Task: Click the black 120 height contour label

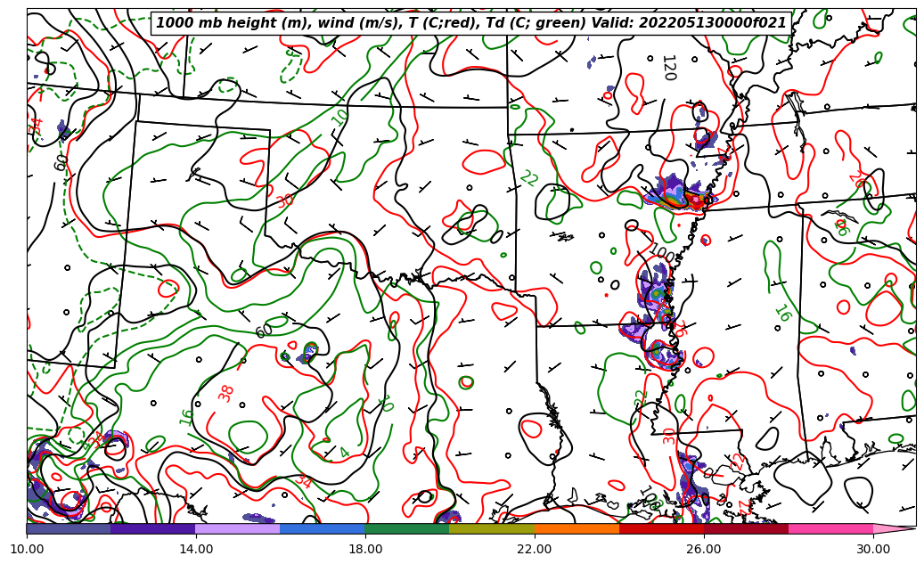Action: pyautogui.click(x=668, y=68)
